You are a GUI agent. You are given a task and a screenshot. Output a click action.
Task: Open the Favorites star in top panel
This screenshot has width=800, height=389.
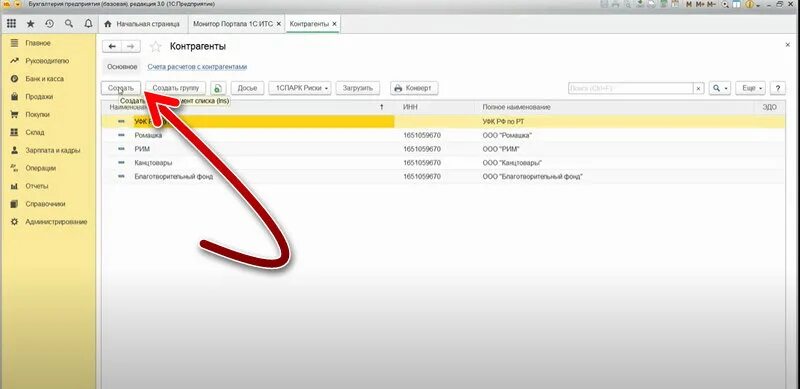tap(31, 23)
